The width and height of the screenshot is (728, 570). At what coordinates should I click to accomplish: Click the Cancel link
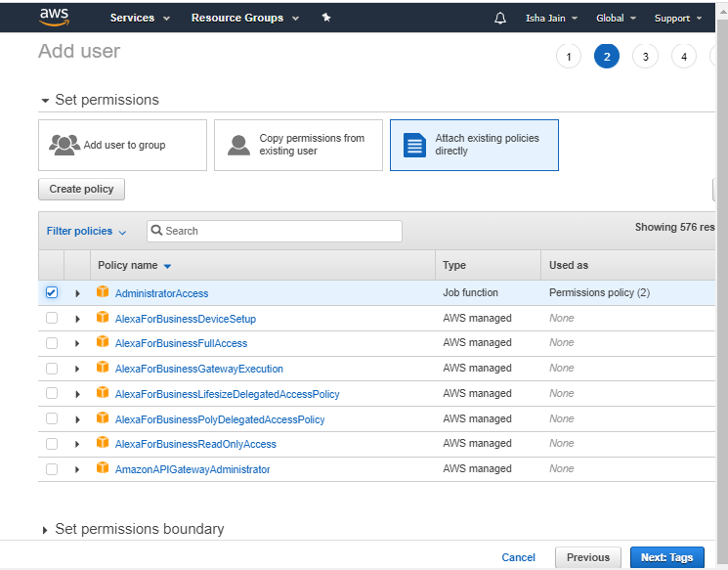(x=518, y=557)
